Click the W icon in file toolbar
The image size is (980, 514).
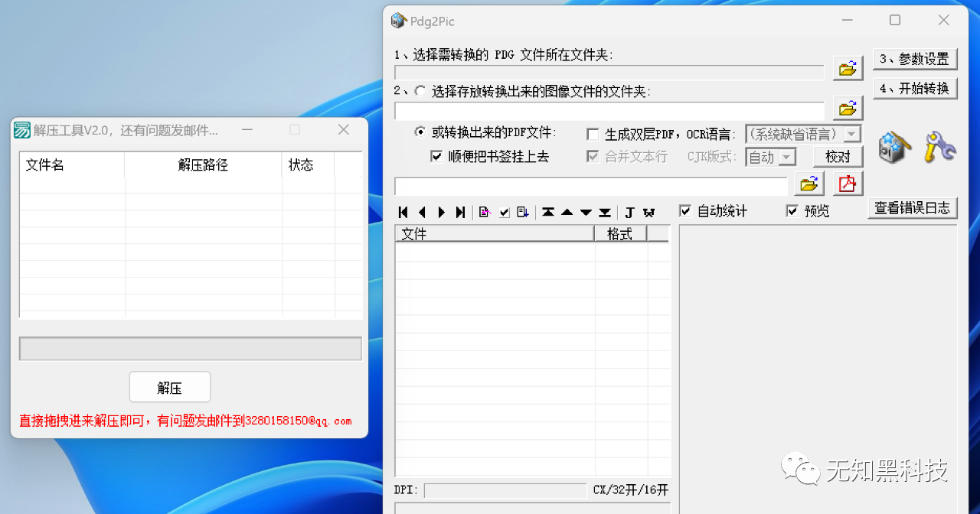pos(648,213)
